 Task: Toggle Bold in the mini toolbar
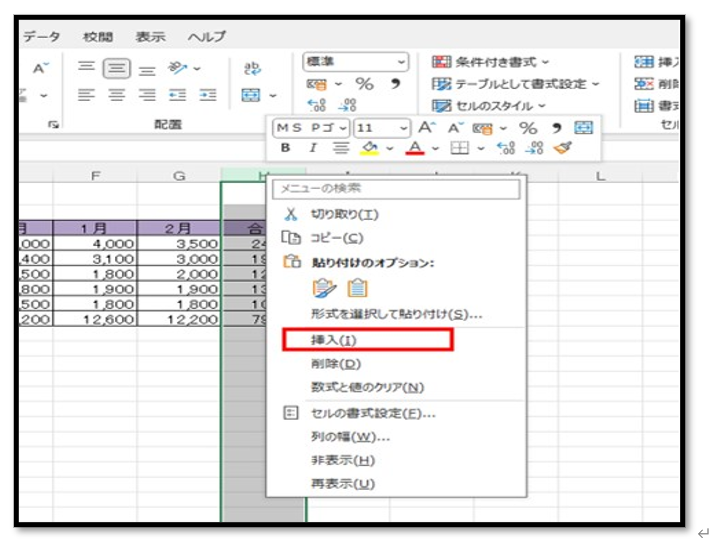tap(286, 148)
